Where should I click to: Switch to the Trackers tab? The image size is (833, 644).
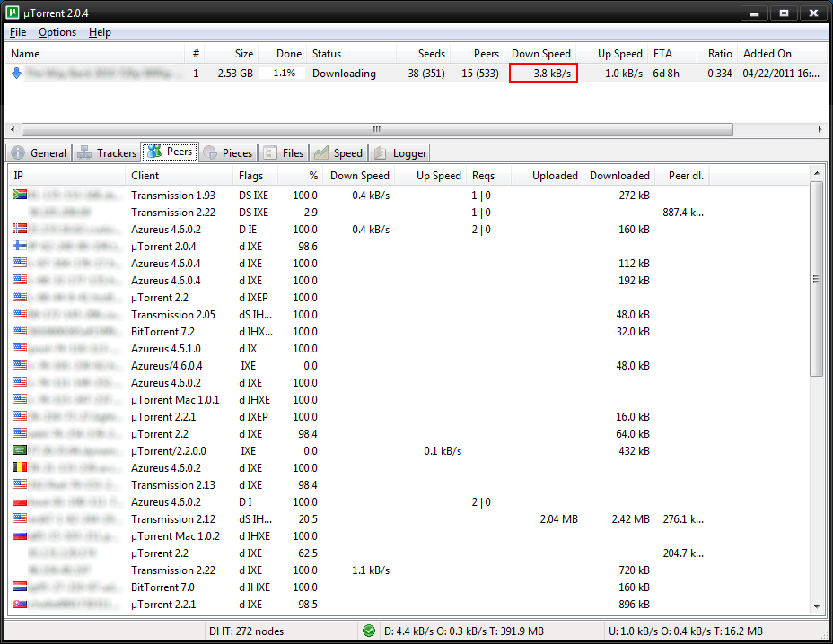(x=108, y=153)
